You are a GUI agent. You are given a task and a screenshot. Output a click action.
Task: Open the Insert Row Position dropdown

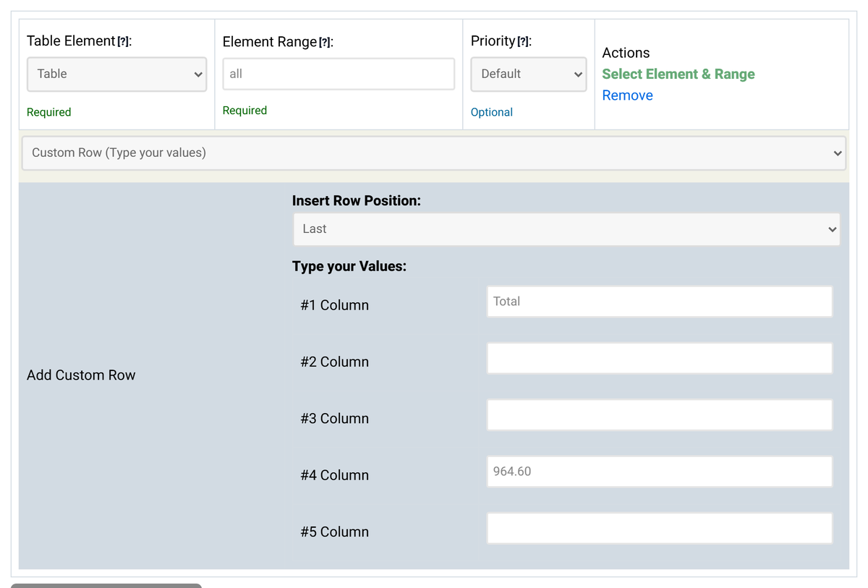point(566,229)
